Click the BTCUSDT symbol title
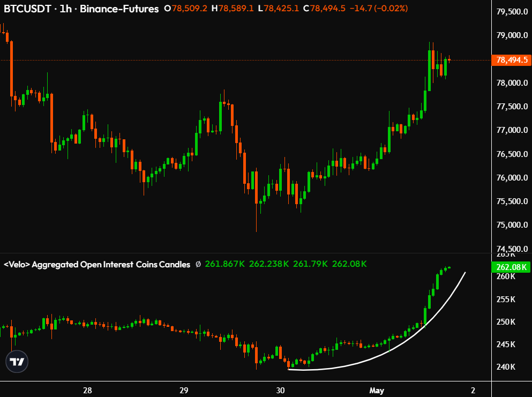This screenshot has height=397, width=532. point(27,9)
